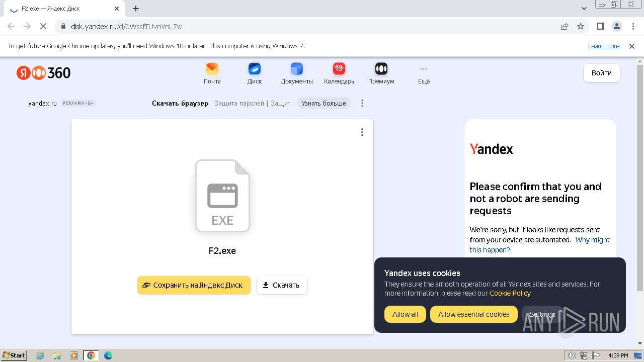Click the browser back arrow
644x362 pixels.
click(11, 26)
